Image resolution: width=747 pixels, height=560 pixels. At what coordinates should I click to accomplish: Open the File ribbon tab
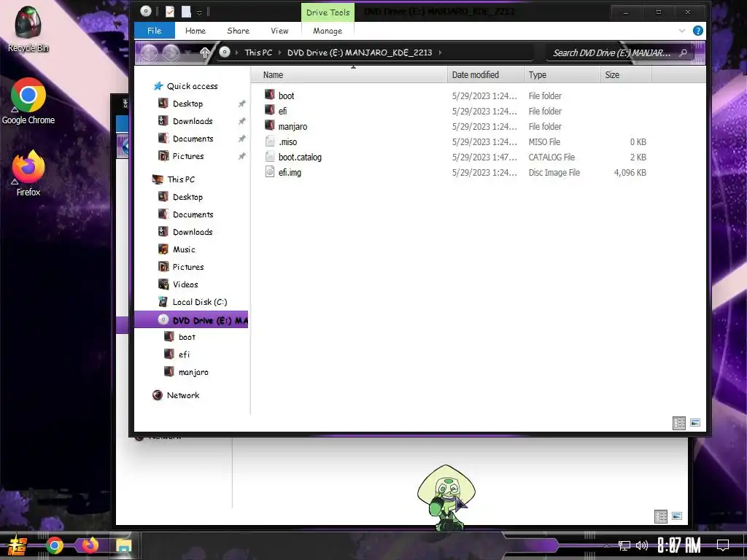point(155,31)
